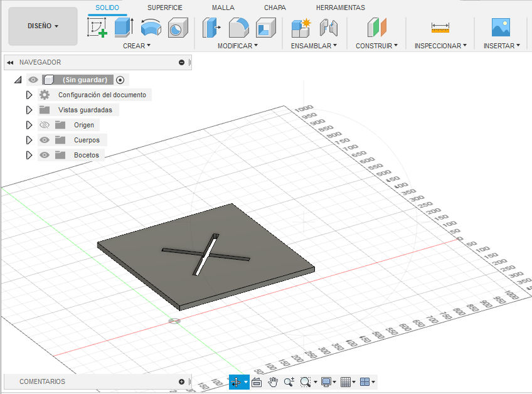532x394 pixels.
Task: Open the CREAR dropdown menu
Action: [136, 46]
